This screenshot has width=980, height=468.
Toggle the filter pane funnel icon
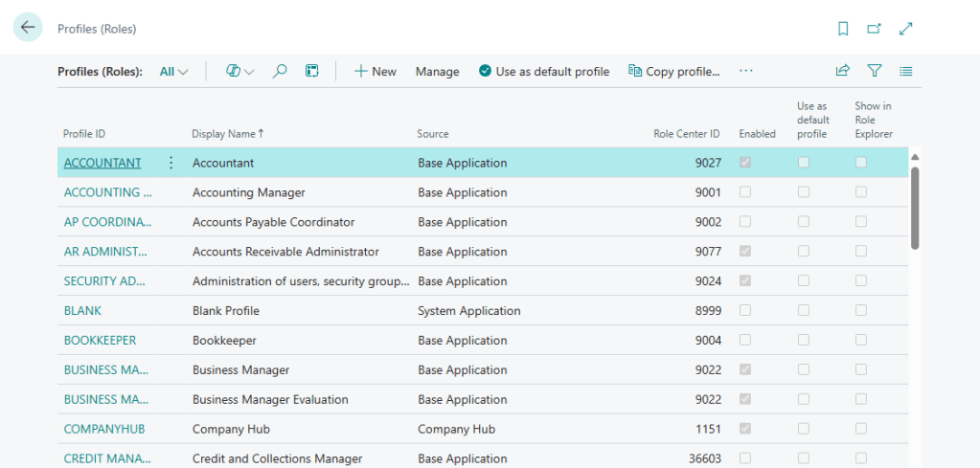click(x=875, y=71)
